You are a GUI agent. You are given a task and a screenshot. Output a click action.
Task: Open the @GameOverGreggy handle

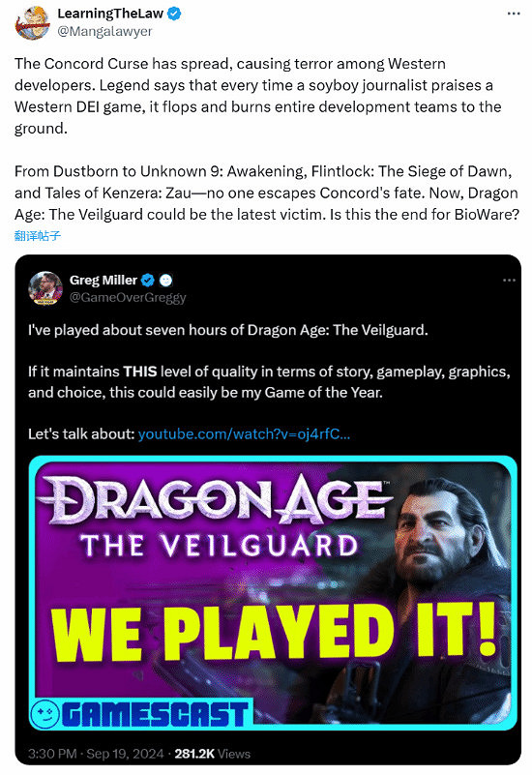[128, 298]
